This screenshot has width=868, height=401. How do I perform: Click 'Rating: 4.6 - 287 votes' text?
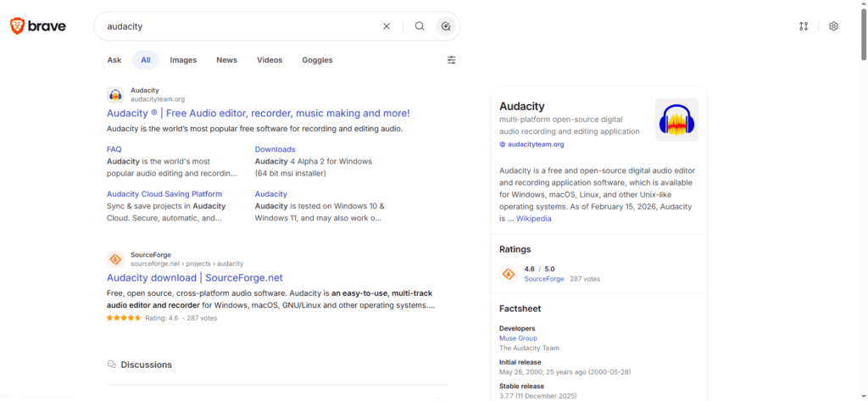181,319
